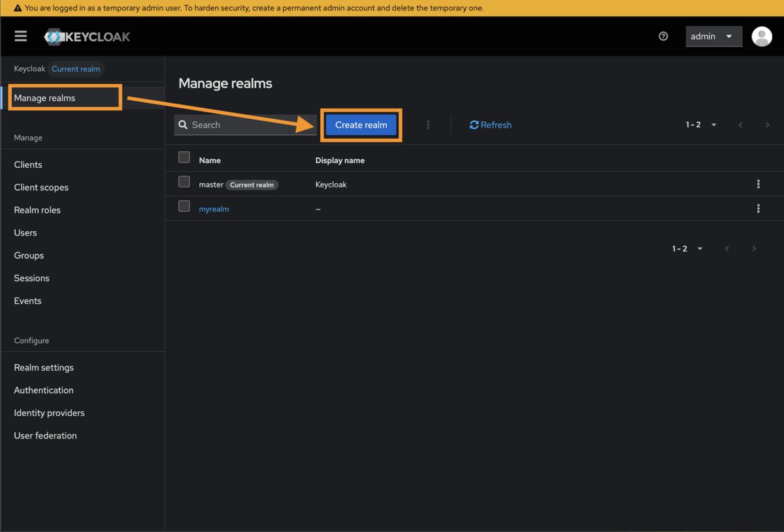The image size is (784, 532).
Task: Click the temporary admin warning banner
Action: (392, 8)
